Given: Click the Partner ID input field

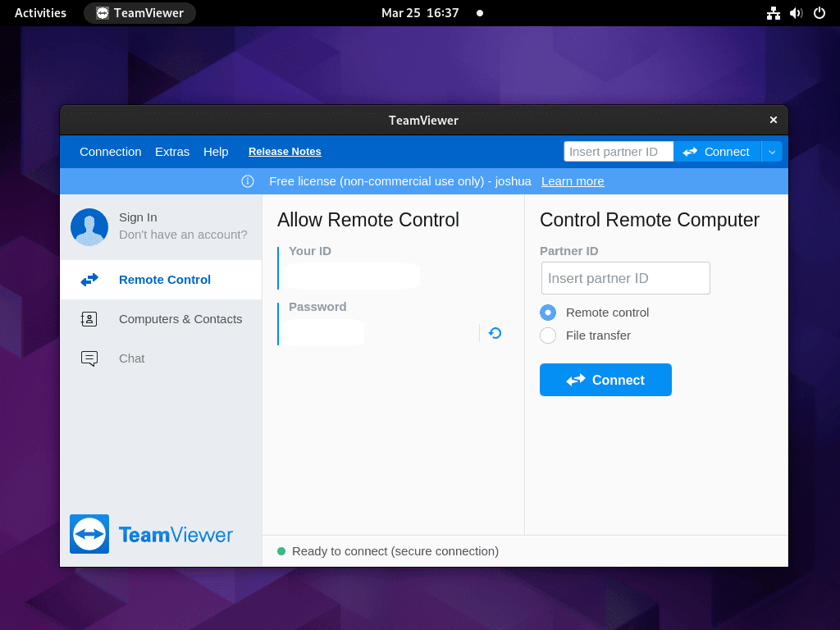Looking at the screenshot, I should (x=625, y=278).
